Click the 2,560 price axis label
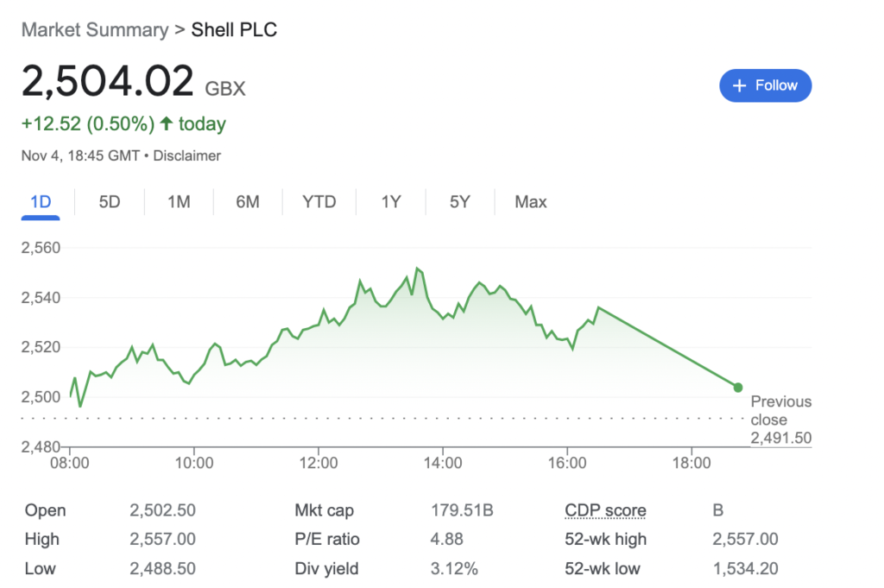 click(x=41, y=248)
